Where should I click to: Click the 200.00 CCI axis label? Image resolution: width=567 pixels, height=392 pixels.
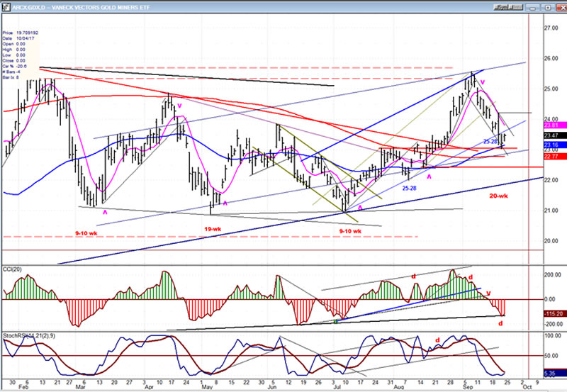pos(554,275)
